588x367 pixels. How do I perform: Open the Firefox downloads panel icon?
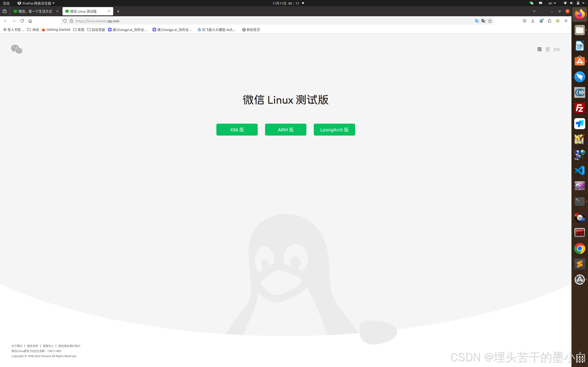pyautogui.click(x=533, y=21)
